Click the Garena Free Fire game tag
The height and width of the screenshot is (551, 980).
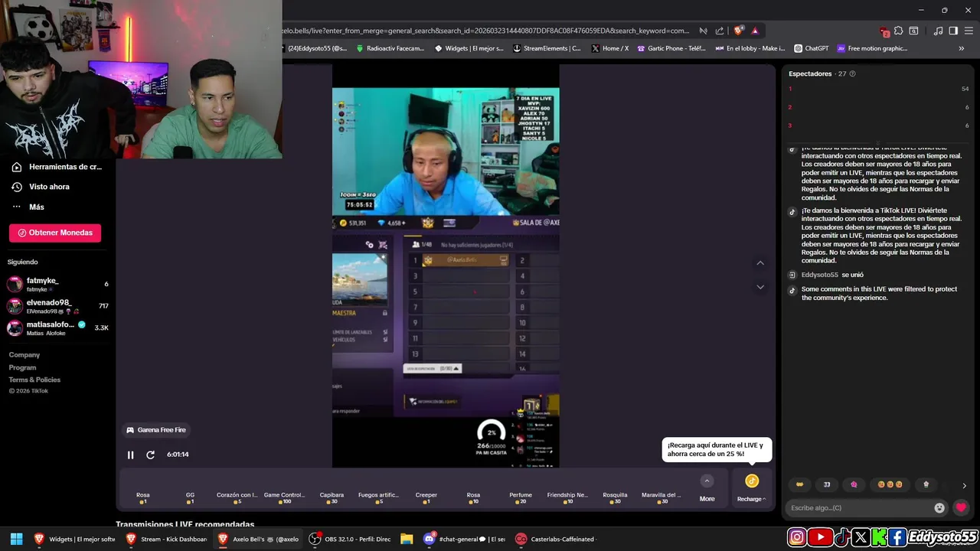(x=156, y=430)
